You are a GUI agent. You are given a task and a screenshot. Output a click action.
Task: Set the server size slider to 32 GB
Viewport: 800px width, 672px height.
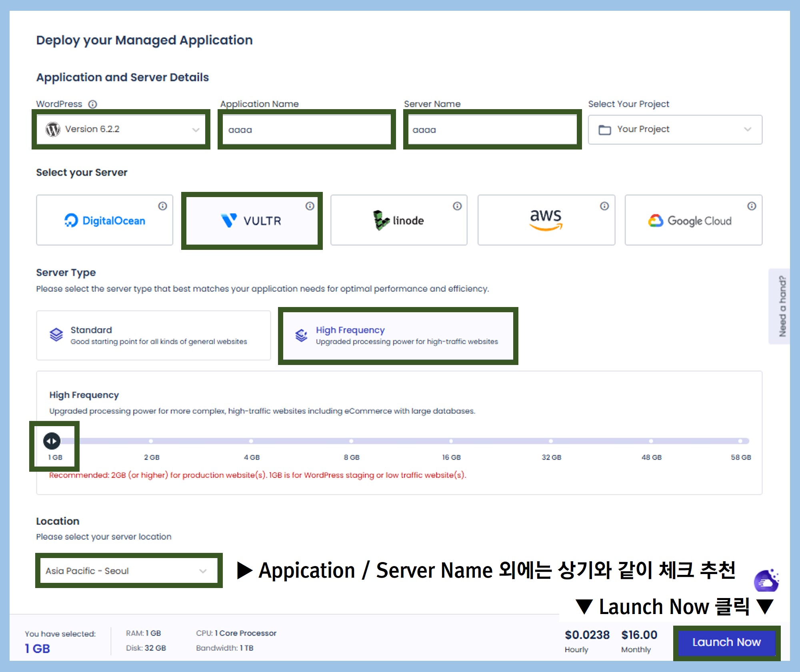pos(551,441)
